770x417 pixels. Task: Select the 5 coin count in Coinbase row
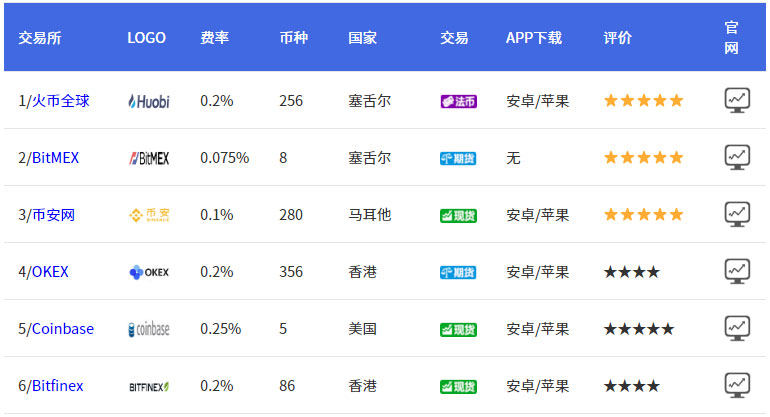(283, 329)
